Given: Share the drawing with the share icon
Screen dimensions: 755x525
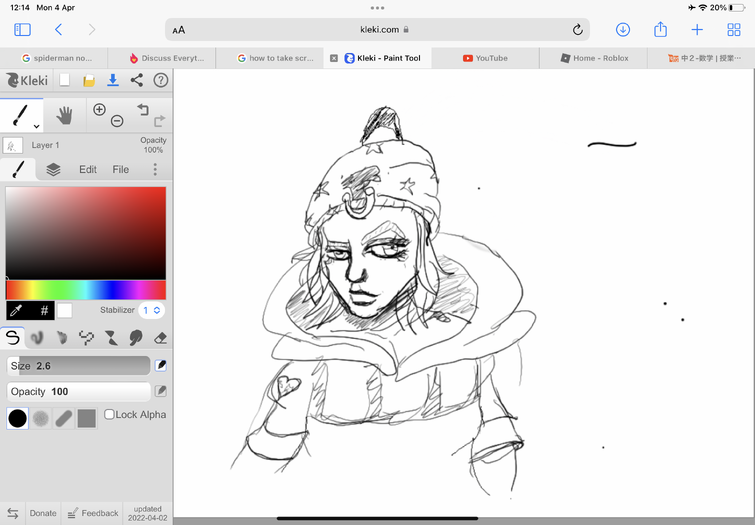Looking at the screenshot, I should click(x=137, y=80).
